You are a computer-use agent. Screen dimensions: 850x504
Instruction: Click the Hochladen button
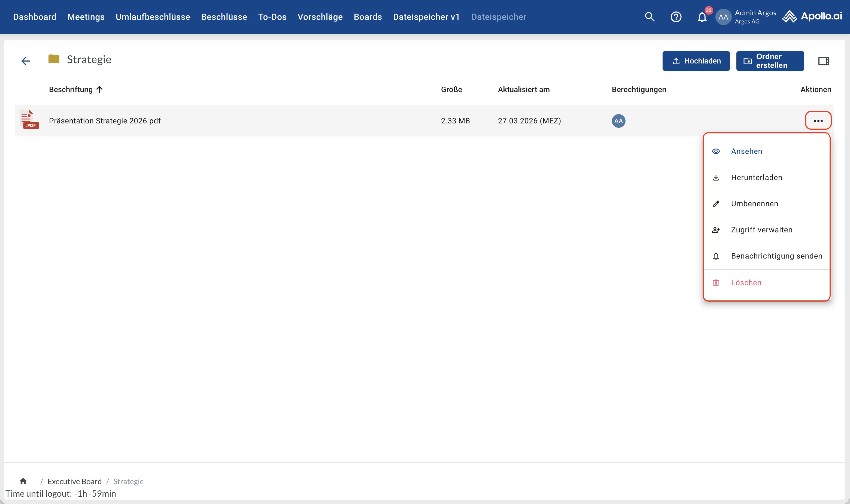pos(696,61)
